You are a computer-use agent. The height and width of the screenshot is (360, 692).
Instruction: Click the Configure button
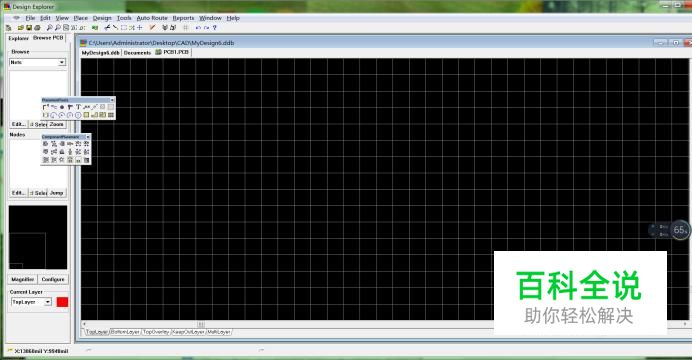coord(53,280)
